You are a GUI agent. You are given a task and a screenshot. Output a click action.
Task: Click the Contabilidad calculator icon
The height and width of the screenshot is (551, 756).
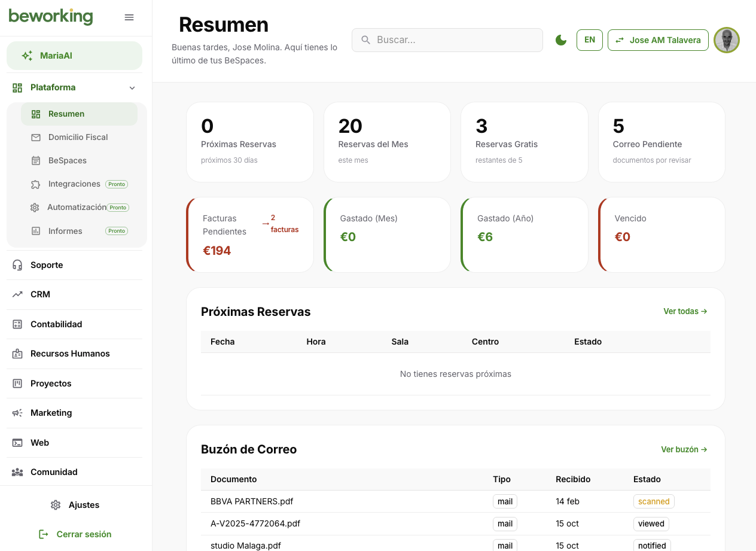[17, 324]
